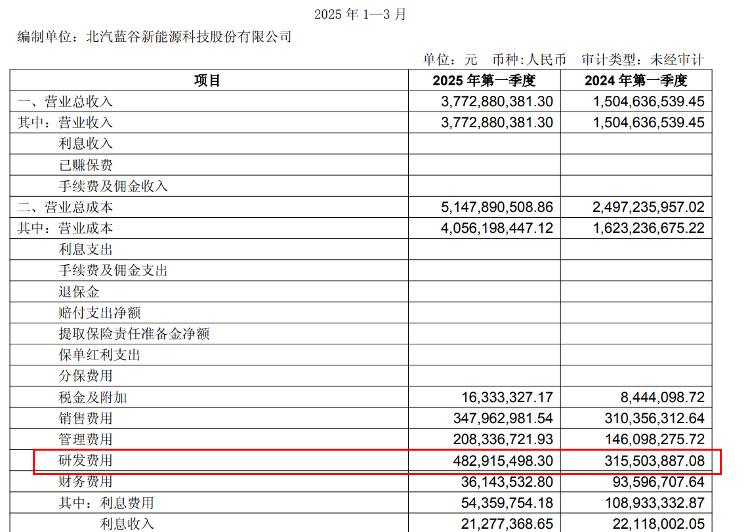750x532 pixels.
Task: Click the 保单红利支出 row label
Action: (99, 355)
